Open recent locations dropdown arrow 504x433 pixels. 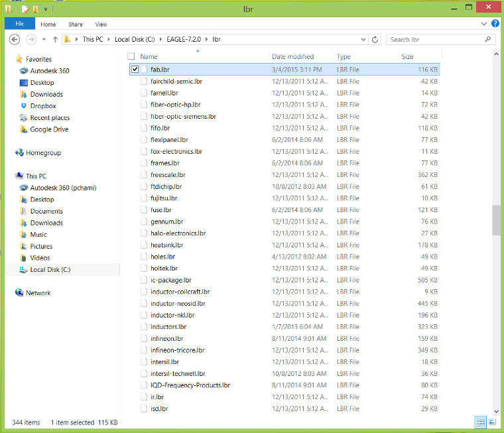tap(44, 40)
